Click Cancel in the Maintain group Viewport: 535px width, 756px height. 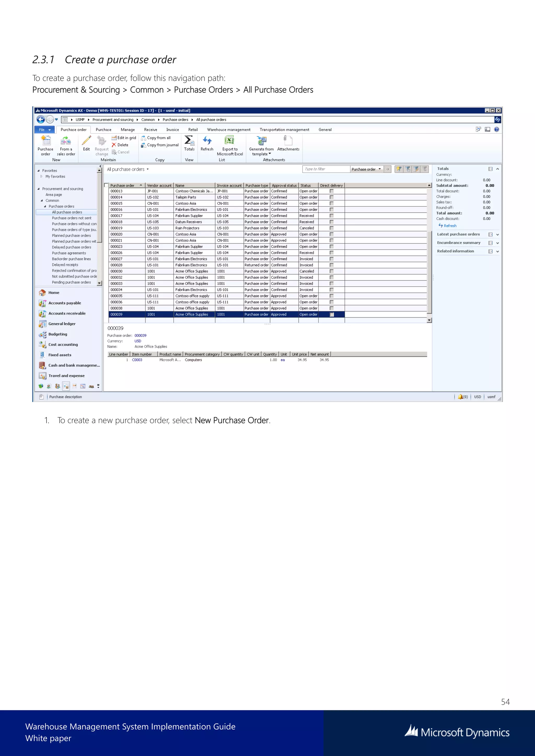121,152
